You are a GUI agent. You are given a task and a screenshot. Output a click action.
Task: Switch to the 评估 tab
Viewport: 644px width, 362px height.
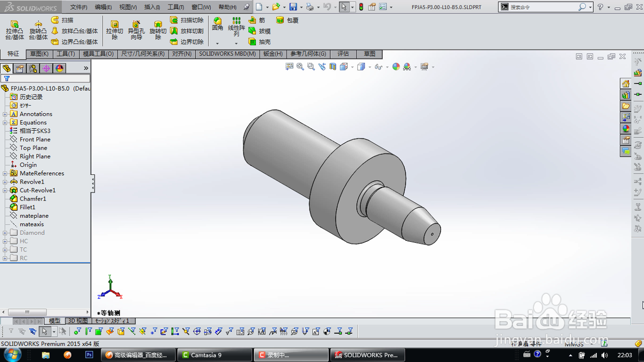point(343,54)
